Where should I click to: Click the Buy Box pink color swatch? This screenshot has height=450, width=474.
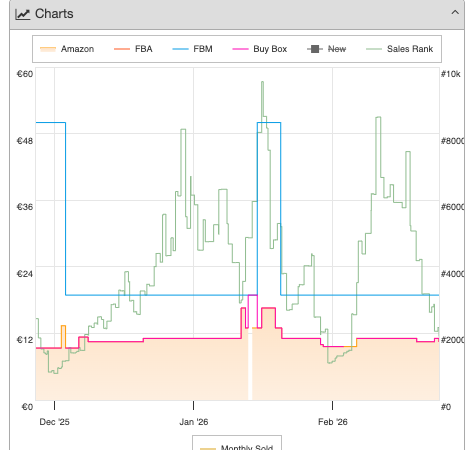click(240, 49)
